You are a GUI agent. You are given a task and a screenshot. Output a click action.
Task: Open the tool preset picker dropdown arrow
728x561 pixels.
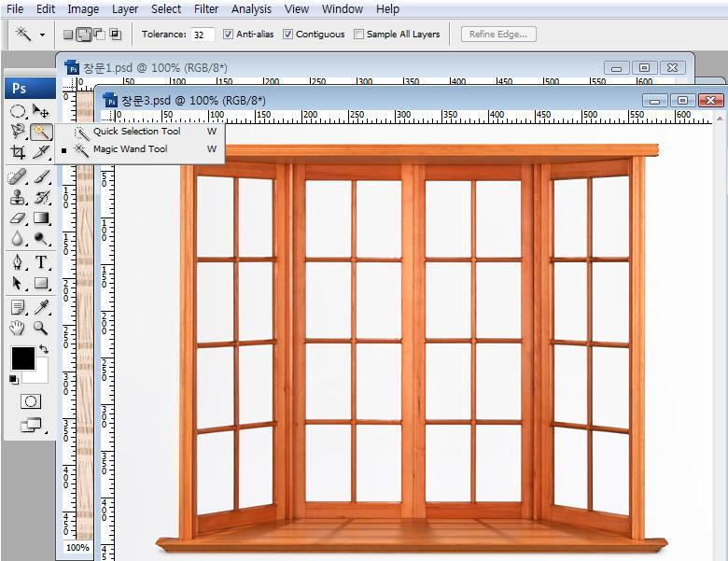click(x=42, y=35)
